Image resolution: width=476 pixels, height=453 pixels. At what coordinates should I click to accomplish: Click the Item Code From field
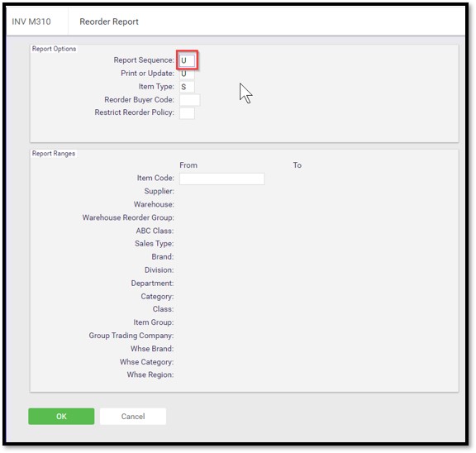point(222,179)
